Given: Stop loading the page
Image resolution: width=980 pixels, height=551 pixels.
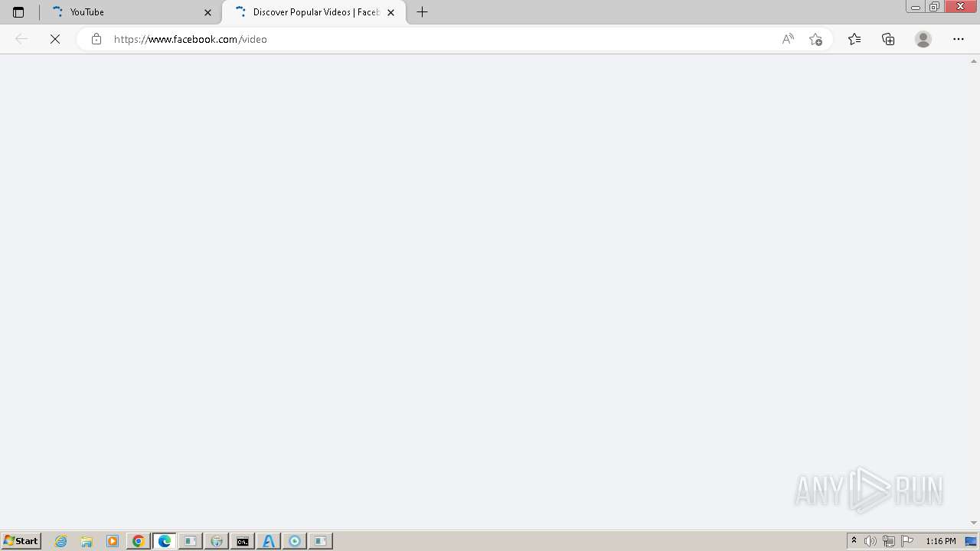Looking at the screenshot, I should coord(55,39).
